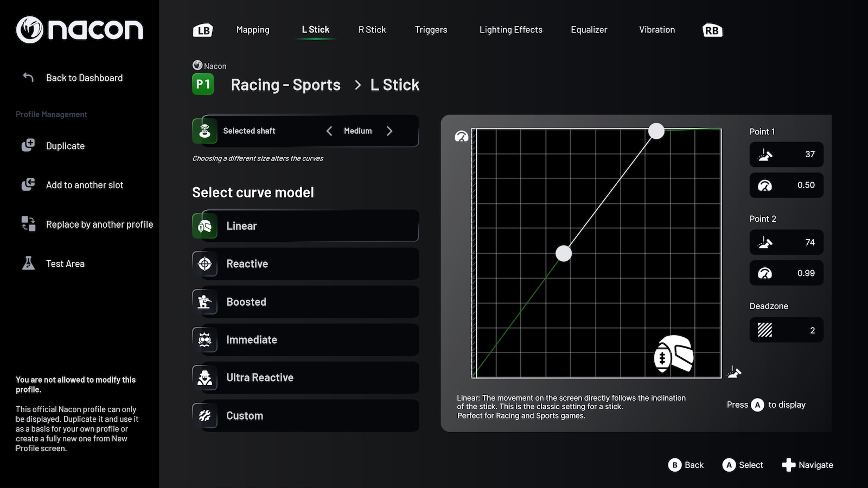Select the Linear curve model

pyautogui.click(x=305, y=226)
